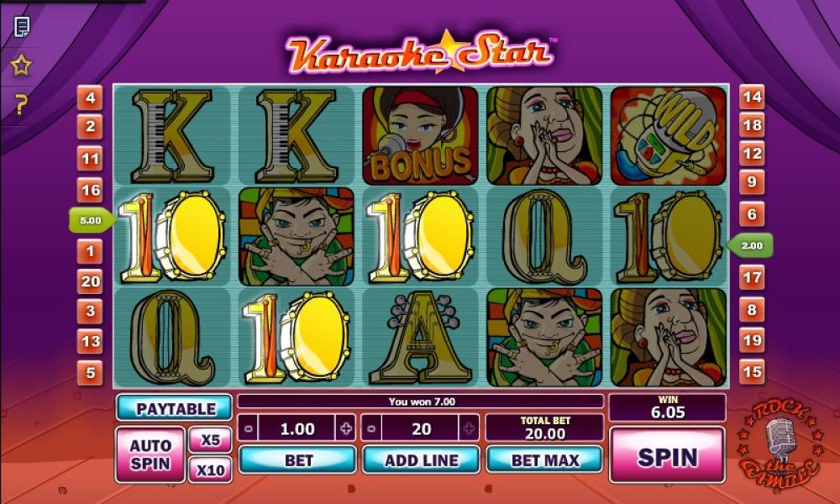Click the BONUS singer symbol

[420, 136]
